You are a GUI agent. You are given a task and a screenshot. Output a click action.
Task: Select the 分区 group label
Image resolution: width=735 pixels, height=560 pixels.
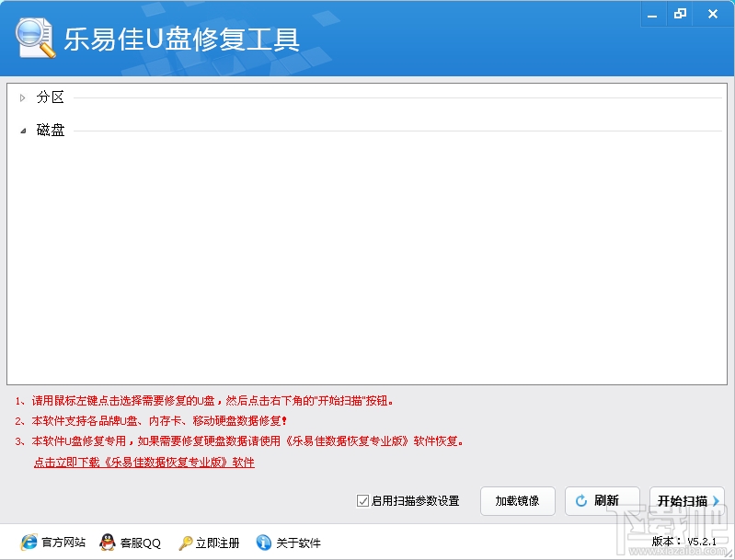click(51, 97)
